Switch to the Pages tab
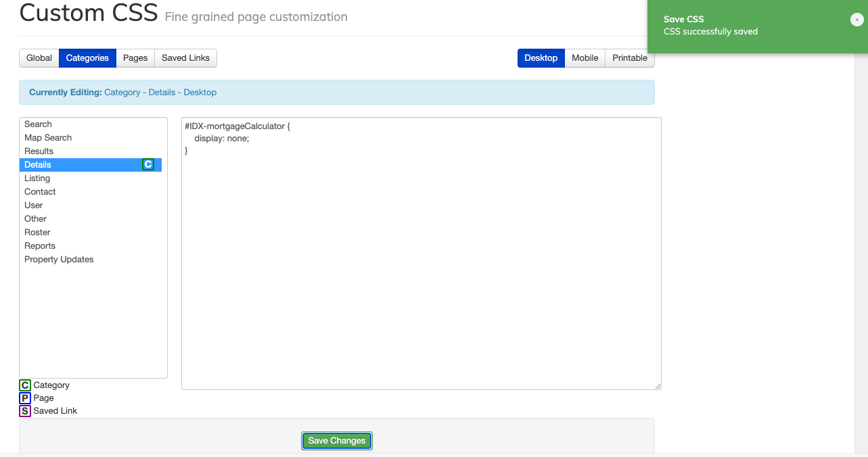Image resolution: width=868 pixels, height=457 pixels. tap(135, 58)
